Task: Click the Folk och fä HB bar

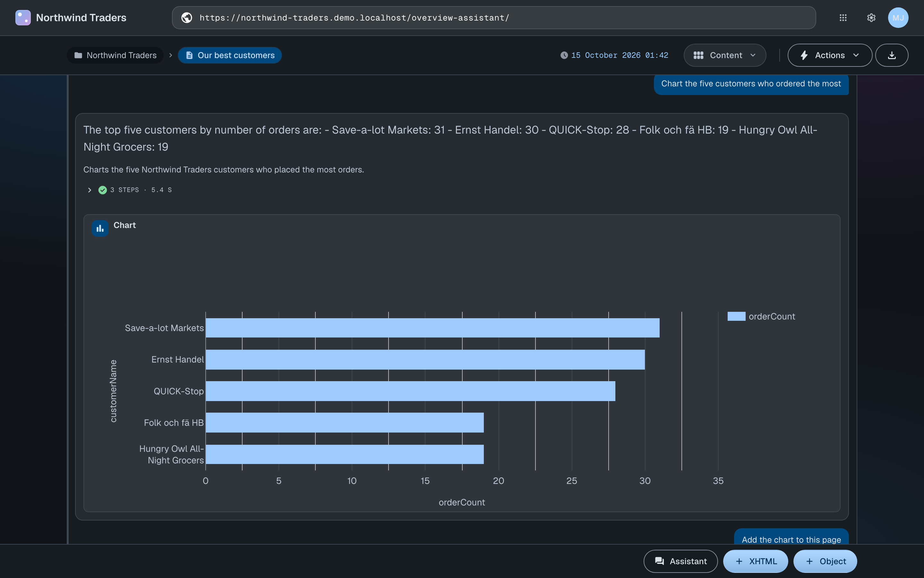Action: click(x=345, y=423)
